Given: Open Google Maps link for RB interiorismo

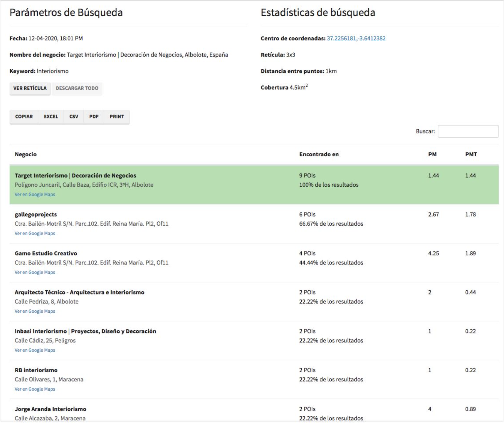Looking at the screenshot, I should click(x=35, y=389).
